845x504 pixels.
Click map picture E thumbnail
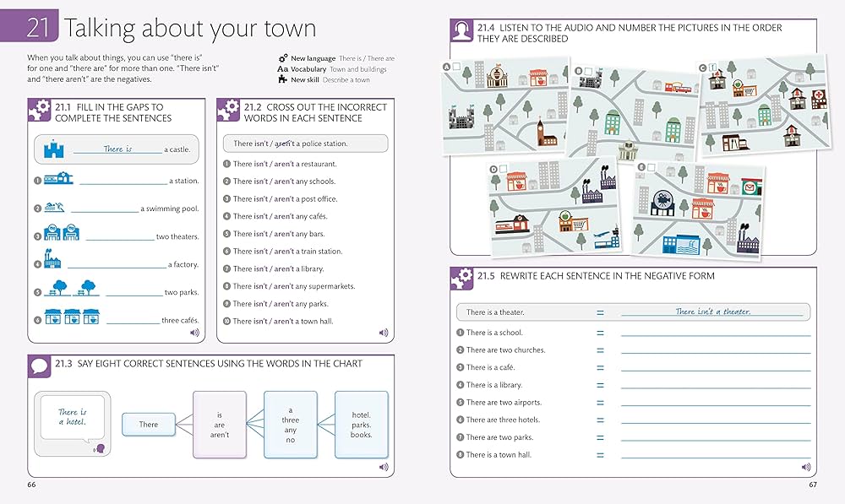pos(697,209)
